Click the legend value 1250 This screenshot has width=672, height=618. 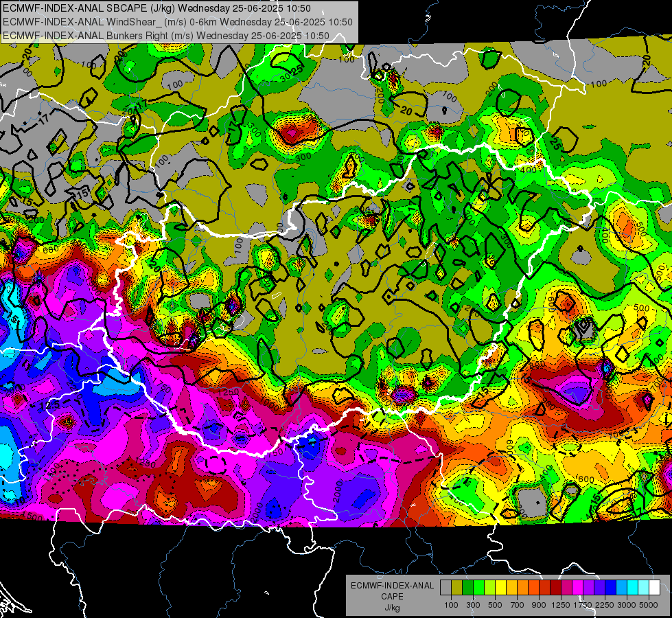pos(561,605)
